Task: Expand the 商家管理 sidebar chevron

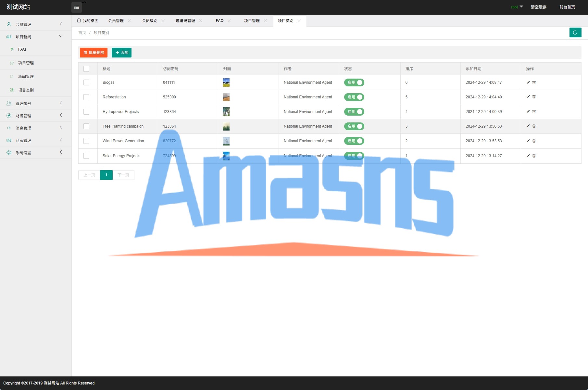Action: pyautogui.click(x=61, y=140)
